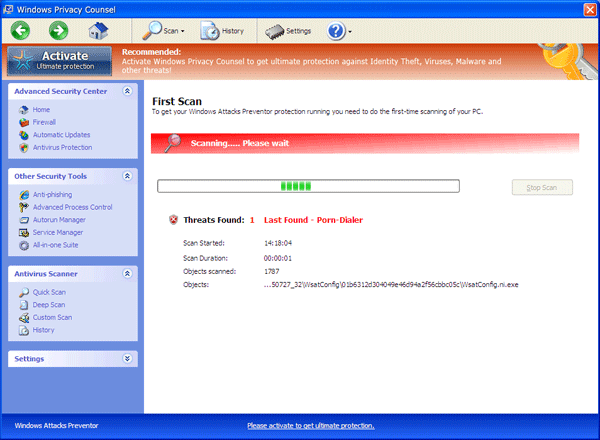Click the Anti-phishing icon
The width and height of the screenshot is (600, 440).
(x=24, y=195)
